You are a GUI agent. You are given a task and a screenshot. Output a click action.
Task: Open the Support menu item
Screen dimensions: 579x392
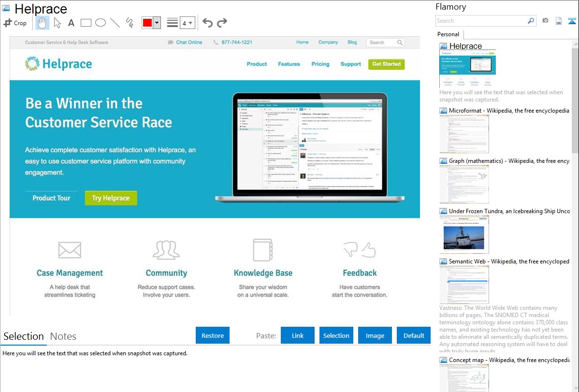(350, 64)
